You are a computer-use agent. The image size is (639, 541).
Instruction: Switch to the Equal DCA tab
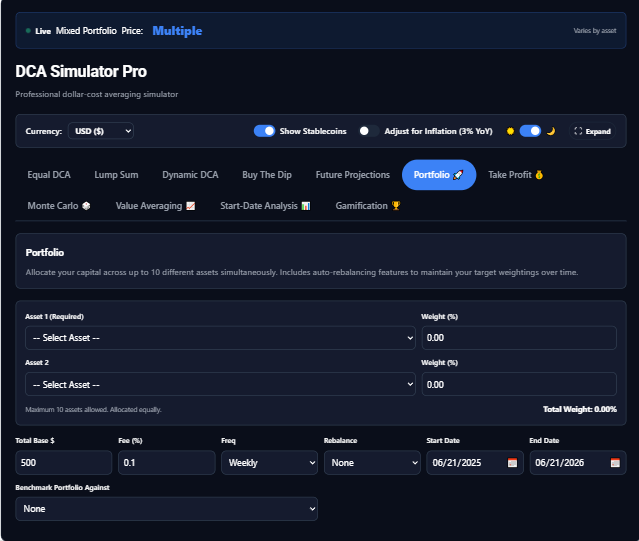(49, 175)
